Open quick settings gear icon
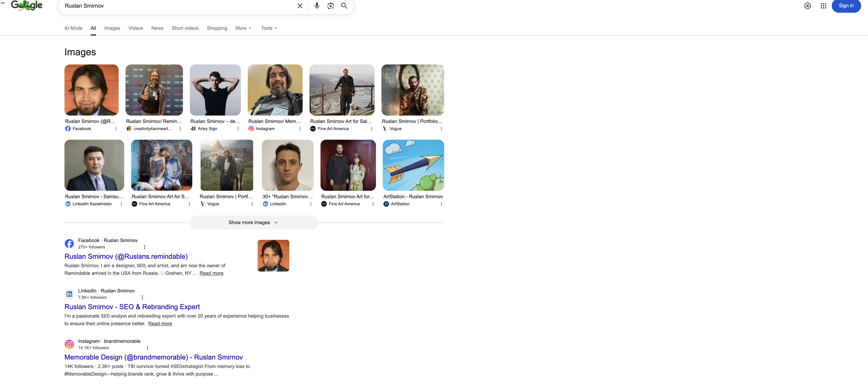The width and height of the screenshot is (868, 385). click(807, 6)
